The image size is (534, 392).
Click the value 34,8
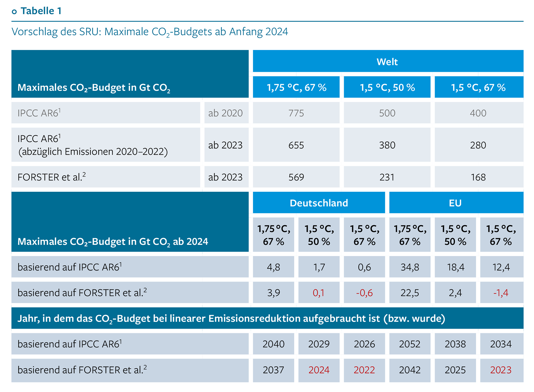pyautogui.click(x=410, y=267)
